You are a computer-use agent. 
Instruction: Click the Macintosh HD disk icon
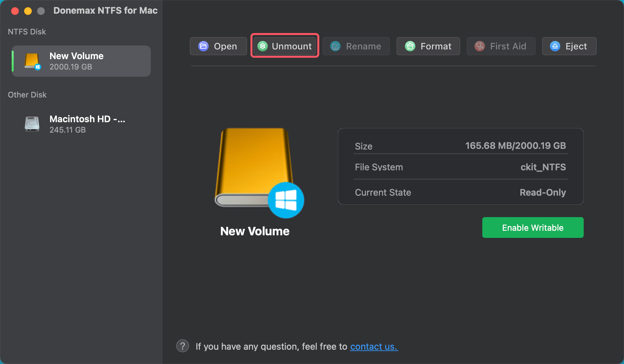click(32, 124)
